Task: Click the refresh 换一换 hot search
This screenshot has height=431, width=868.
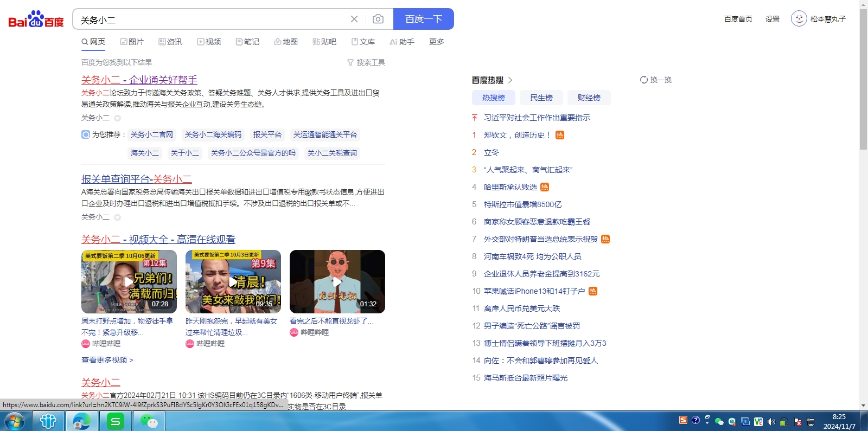Action: 656,80
